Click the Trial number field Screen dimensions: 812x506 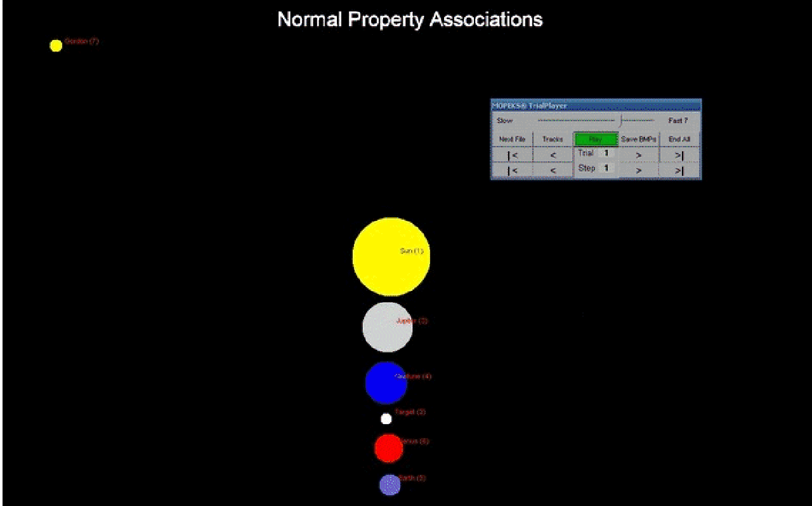606,153
